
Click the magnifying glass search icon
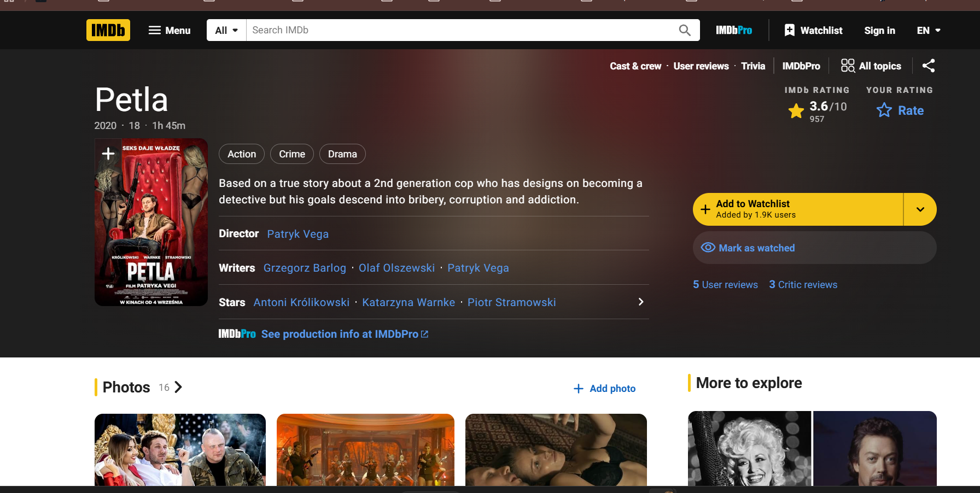pyautogui.click(x=685, y=30)
